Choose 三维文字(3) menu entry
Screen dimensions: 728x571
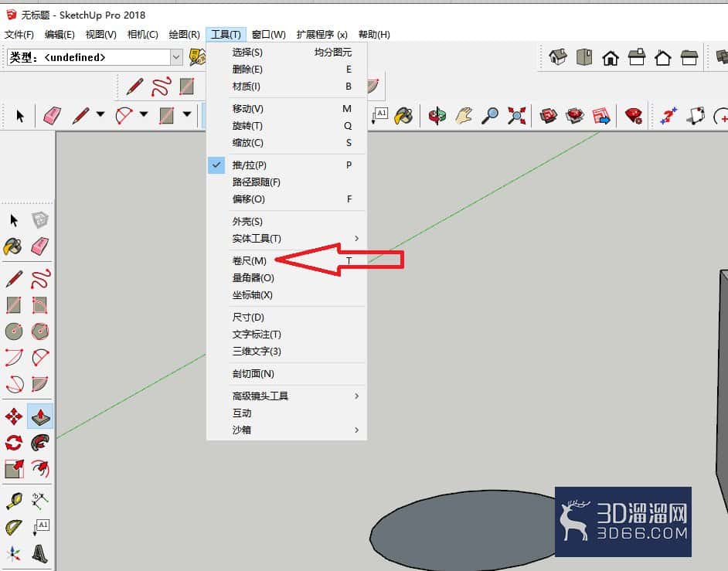[x=287, y=352]
